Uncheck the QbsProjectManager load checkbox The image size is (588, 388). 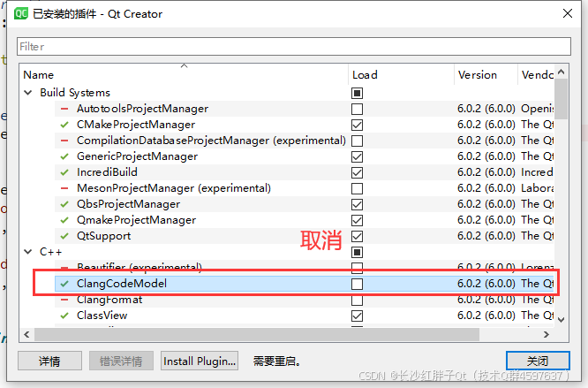click(x=357, y=204)
